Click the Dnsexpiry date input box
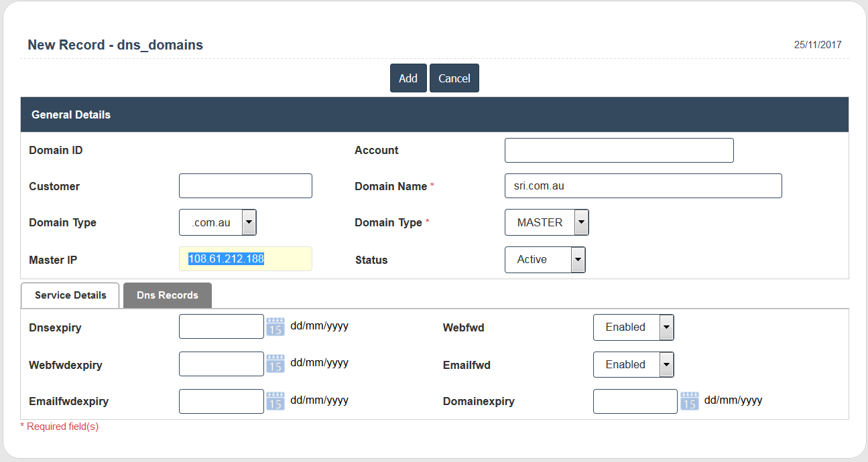 click(221, 327)
